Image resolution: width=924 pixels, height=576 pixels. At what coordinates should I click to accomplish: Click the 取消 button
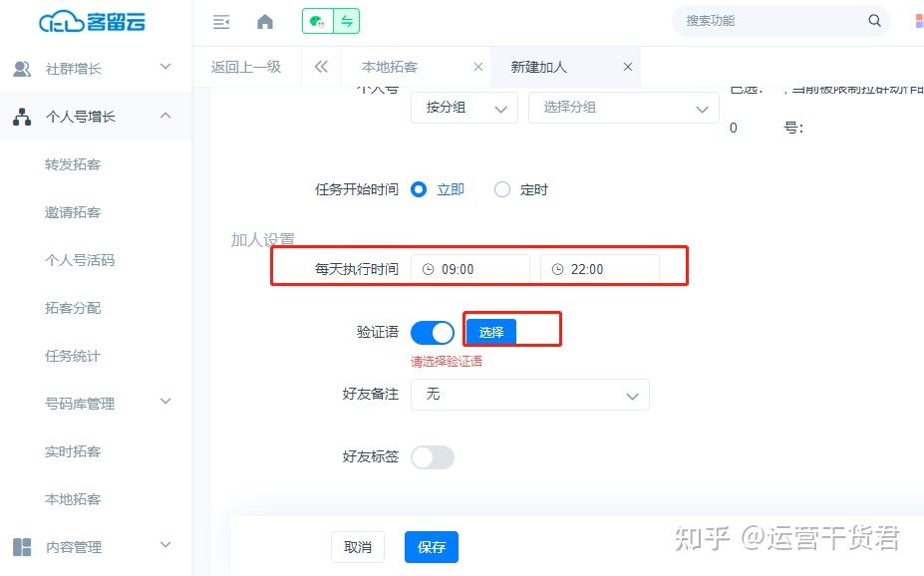tap(358, 547)
